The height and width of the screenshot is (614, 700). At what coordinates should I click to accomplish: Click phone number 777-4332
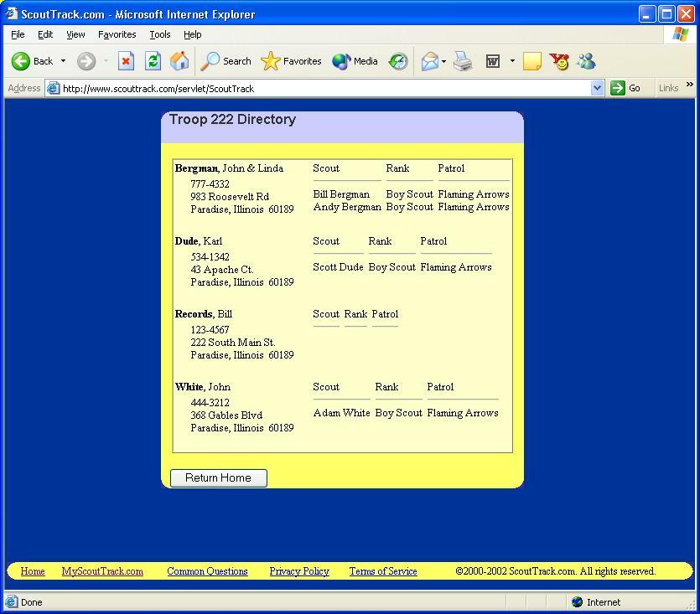(x=210, y=183)
